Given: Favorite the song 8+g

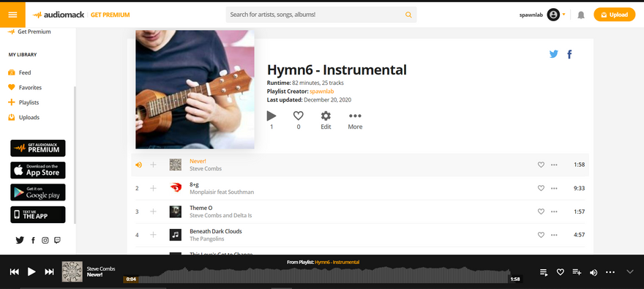Looking at the screenshot, I should [x=541, y=188].
